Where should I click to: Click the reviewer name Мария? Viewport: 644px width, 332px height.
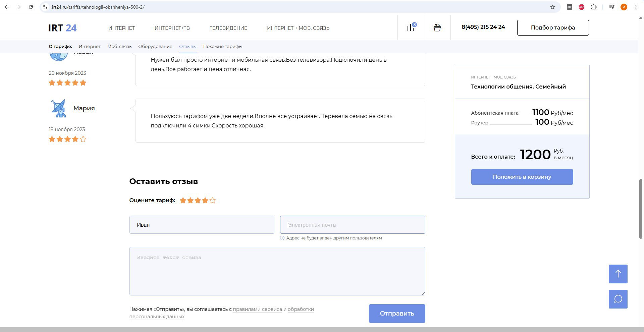(x=84, y=108)
